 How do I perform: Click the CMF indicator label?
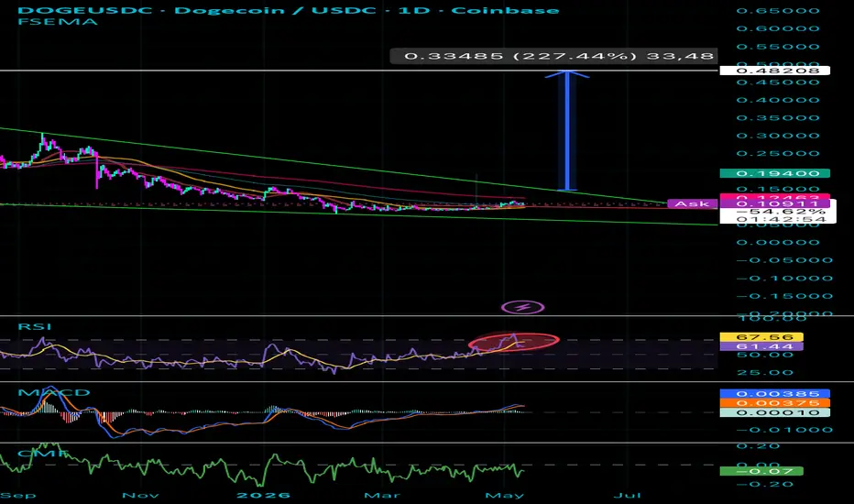[x=44, y=454]
